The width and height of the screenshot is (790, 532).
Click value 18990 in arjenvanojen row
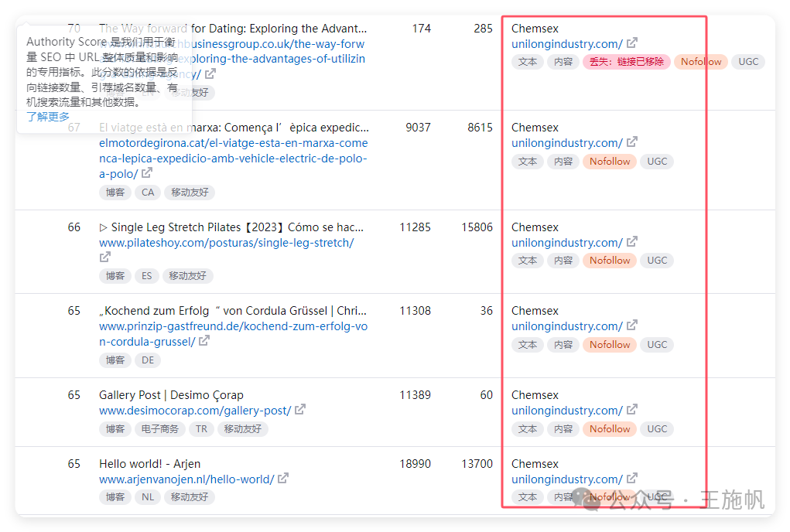[416, 463]
